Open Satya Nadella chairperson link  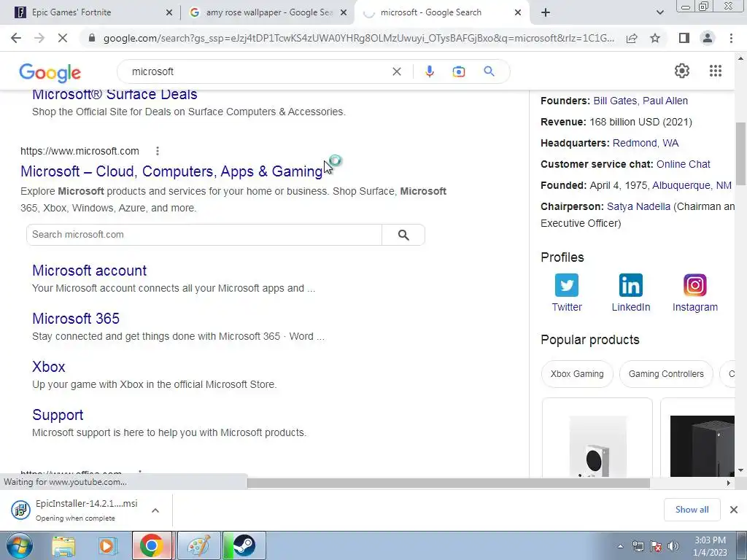click(x=638, y=206)
